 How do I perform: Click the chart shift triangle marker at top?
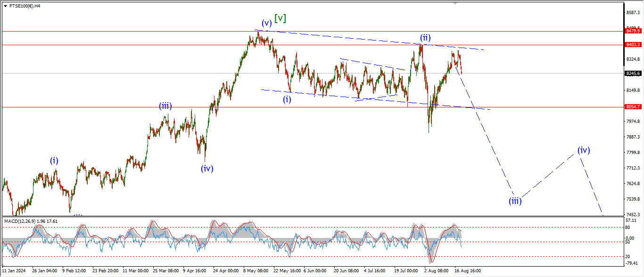point(455,3)
